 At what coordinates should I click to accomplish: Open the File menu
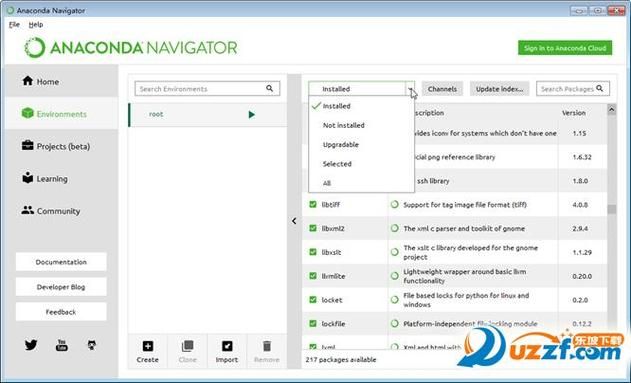tap(14, 25)
